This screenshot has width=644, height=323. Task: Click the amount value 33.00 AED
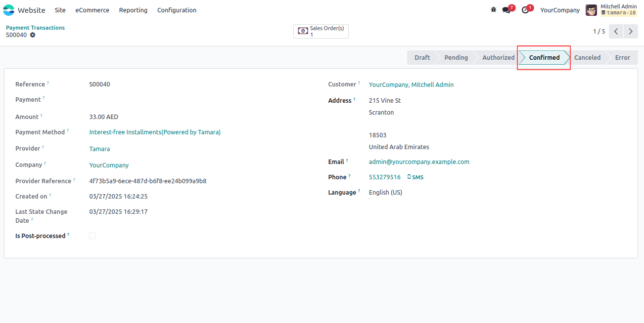click(104, 117)
